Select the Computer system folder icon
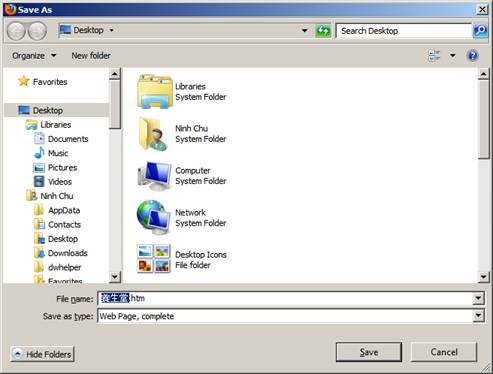Viewport: 493px width, 374px height. [154, 176]
